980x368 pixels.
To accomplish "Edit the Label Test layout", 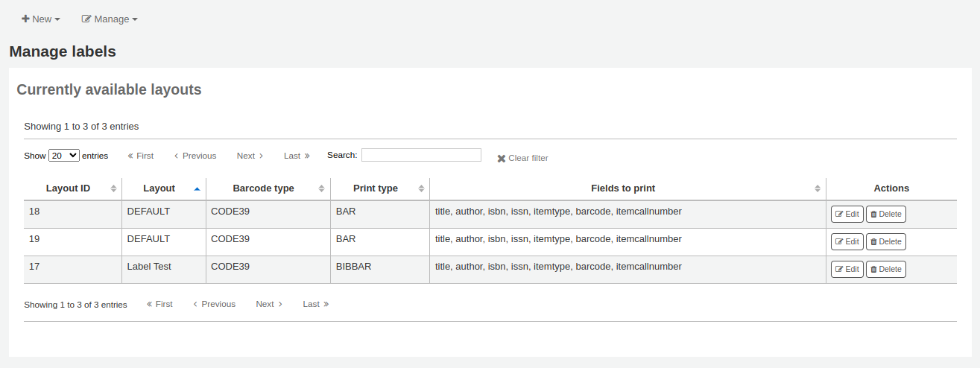I will pyautogui.click(x=847, y=269).
